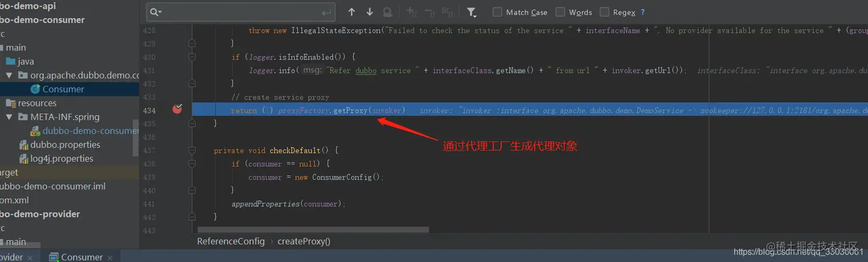The width and height of the screenshot is (868, 262).
Task: Click the Find All Usages icon
Action: (x=388, y=12)
